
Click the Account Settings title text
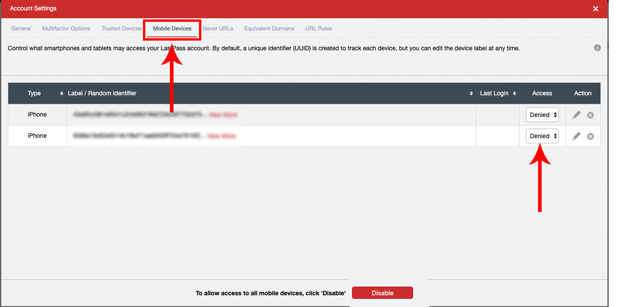pos(33,8)
